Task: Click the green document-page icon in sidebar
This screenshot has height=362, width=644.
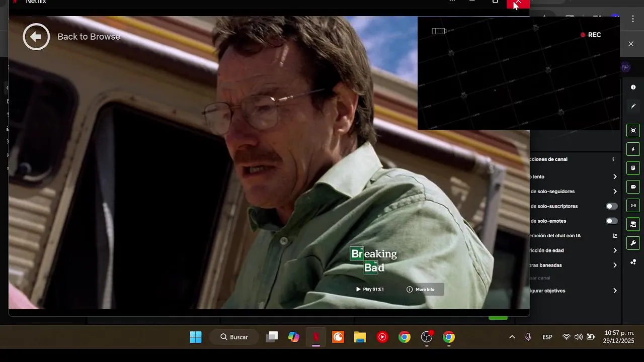Action: pos(633,168)
